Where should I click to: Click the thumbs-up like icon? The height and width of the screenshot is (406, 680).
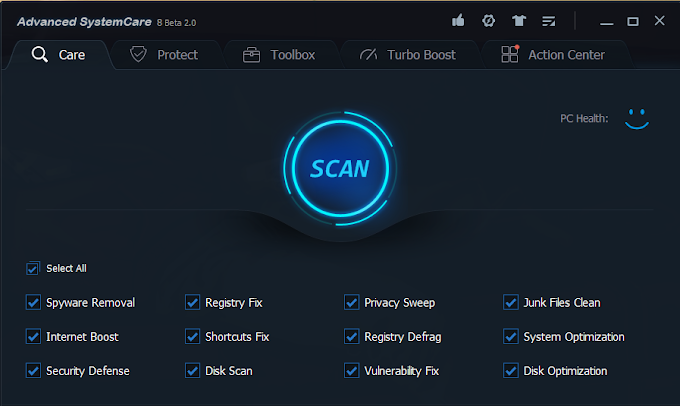tap(458, 20)
